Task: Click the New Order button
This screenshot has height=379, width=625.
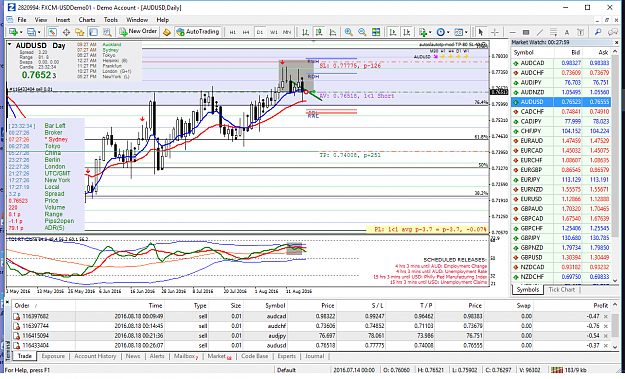Action: pos(138,31)
